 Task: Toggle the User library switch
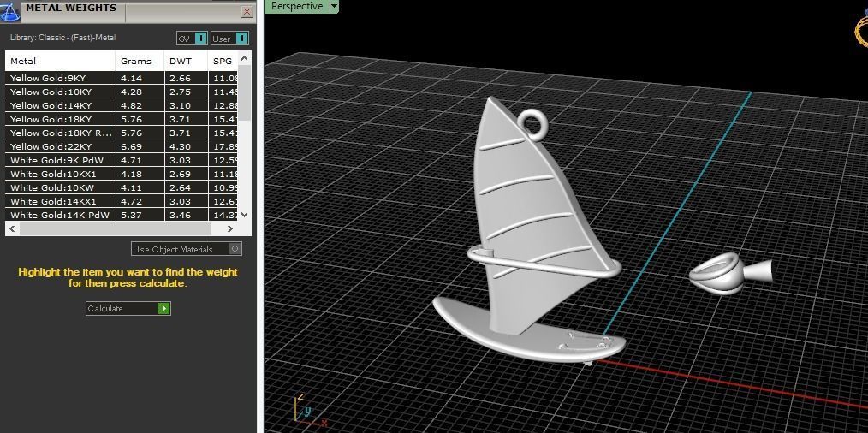tap(229, 39)
